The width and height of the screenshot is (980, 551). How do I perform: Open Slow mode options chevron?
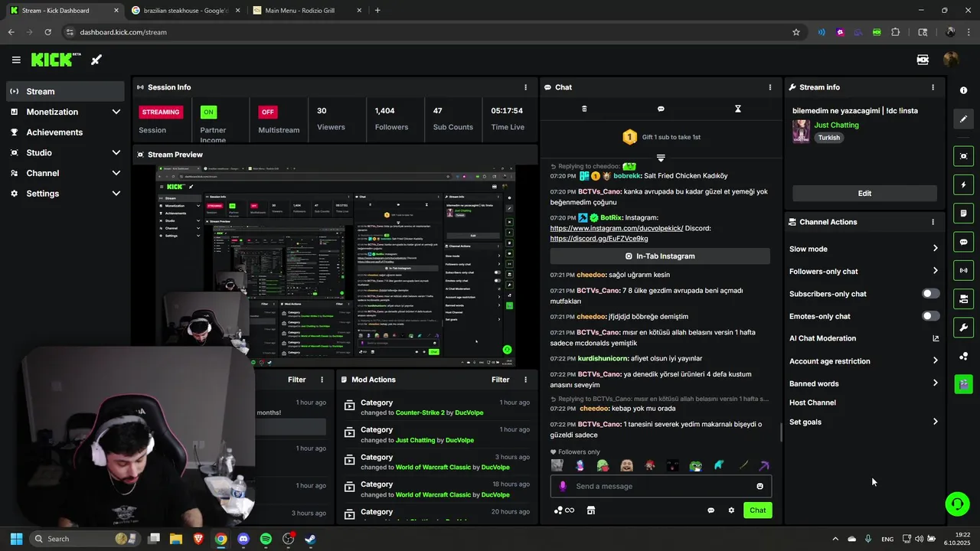coord(935,249)
